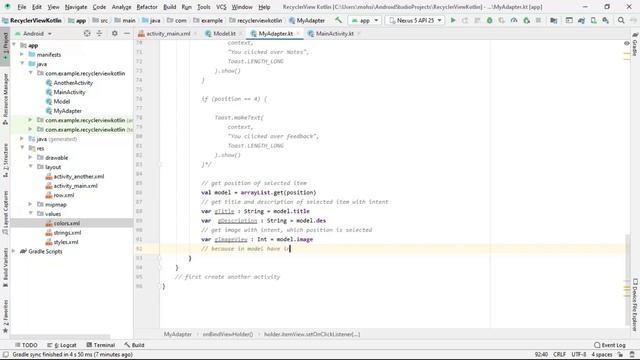Click the Debug app bug icon
This screenshot has width=640, height=360.
pyautogui.click(x=489, y=20)
